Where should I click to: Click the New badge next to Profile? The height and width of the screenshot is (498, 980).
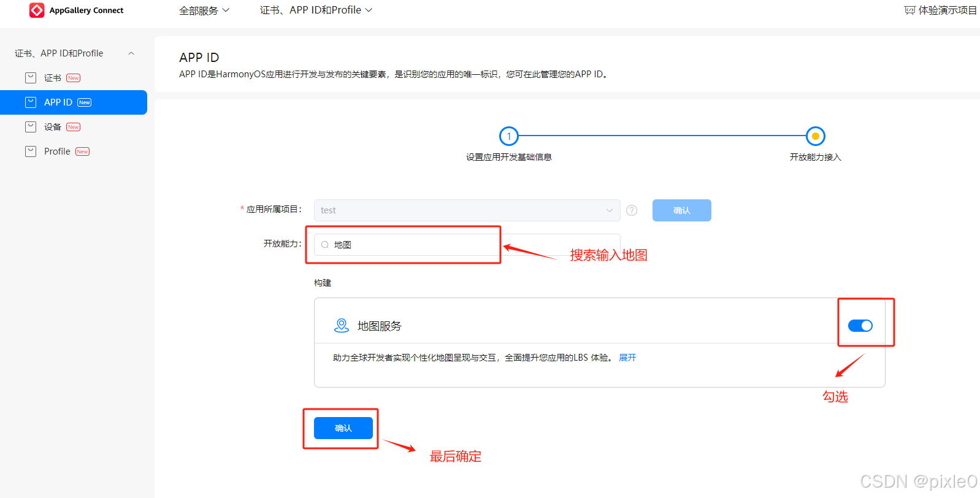pos(83,151)
